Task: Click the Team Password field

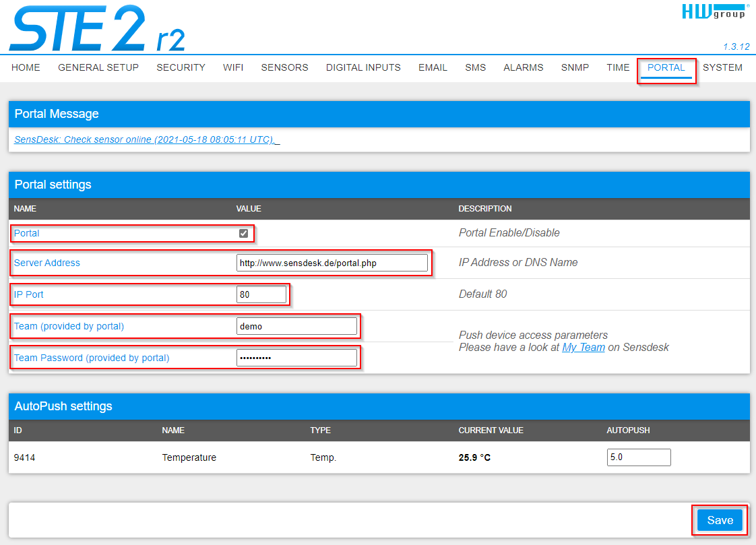Action: (x=296, y=358)
